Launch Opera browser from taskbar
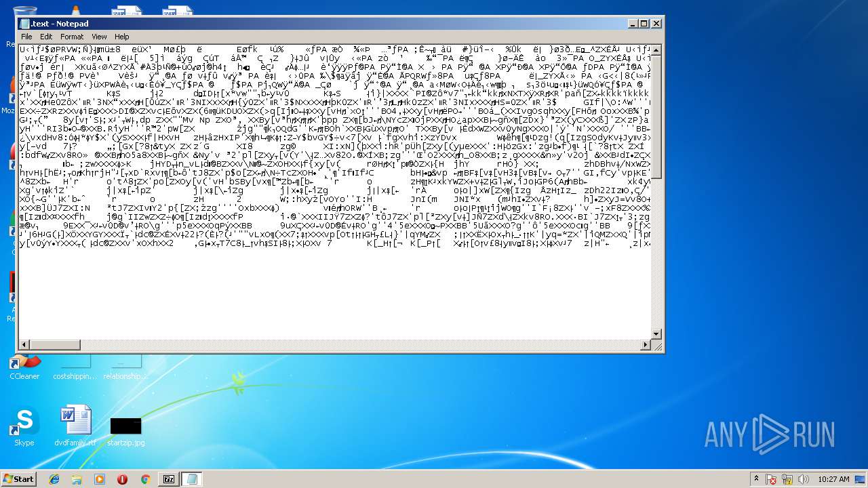The width and height of the screenshot is (868, 488). click(x=123, y=479)
